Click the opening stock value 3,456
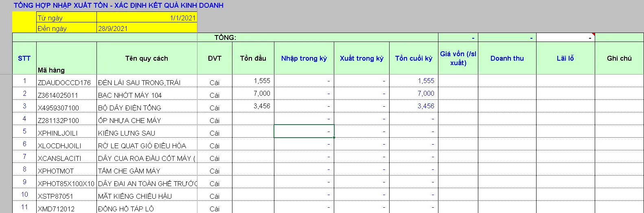 [x=261, y=106]
